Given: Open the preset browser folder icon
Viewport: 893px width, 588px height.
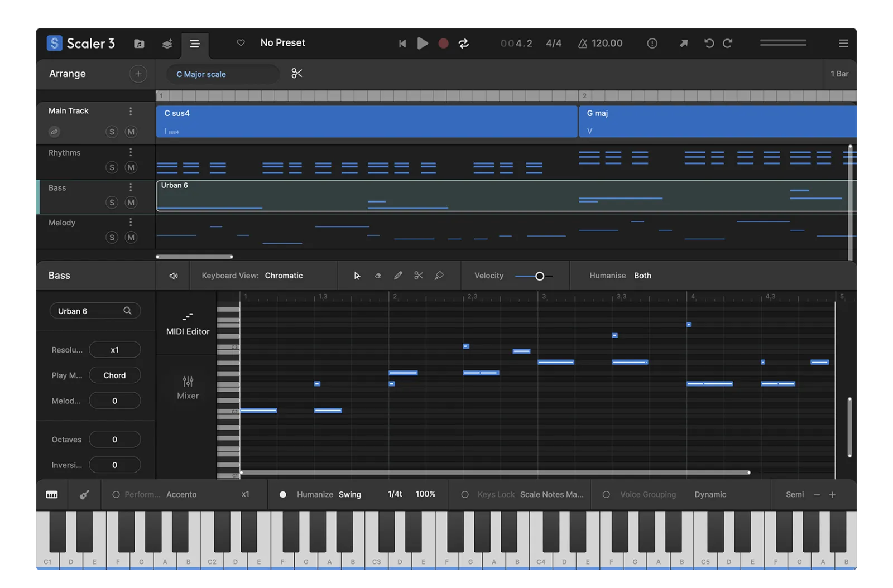Looking at the screenshot, I should 139,44.
